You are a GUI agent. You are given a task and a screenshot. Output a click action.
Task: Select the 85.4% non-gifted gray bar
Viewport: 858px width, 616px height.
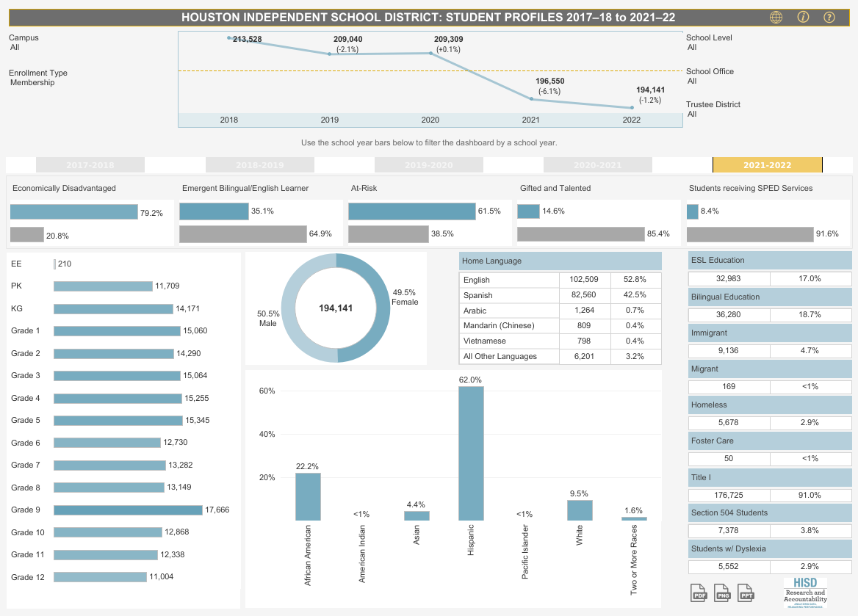pyautogui.click(x=580, y=233)
